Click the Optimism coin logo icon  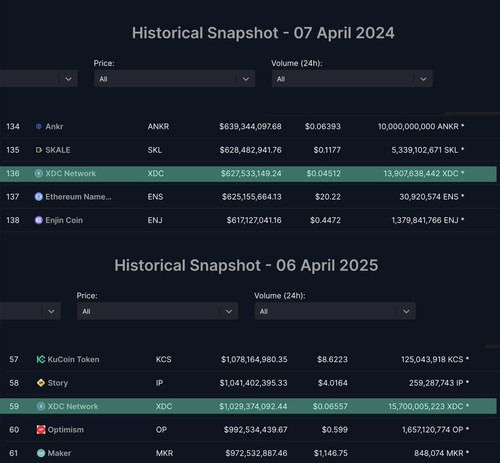click(41, 430)
